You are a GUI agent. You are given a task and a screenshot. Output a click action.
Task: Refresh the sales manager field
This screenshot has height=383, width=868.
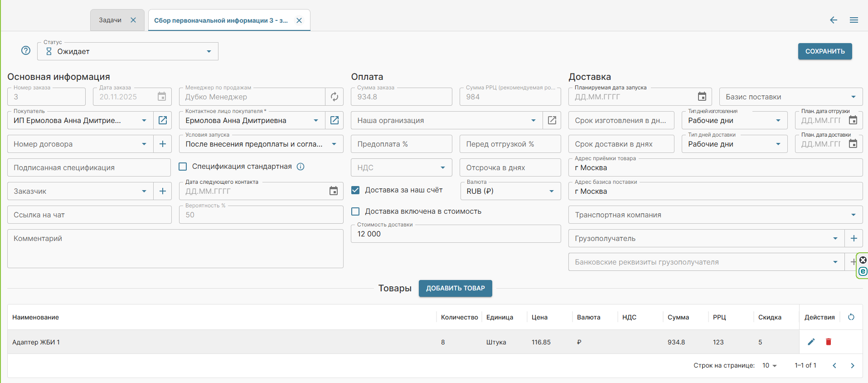coord(334,97)
